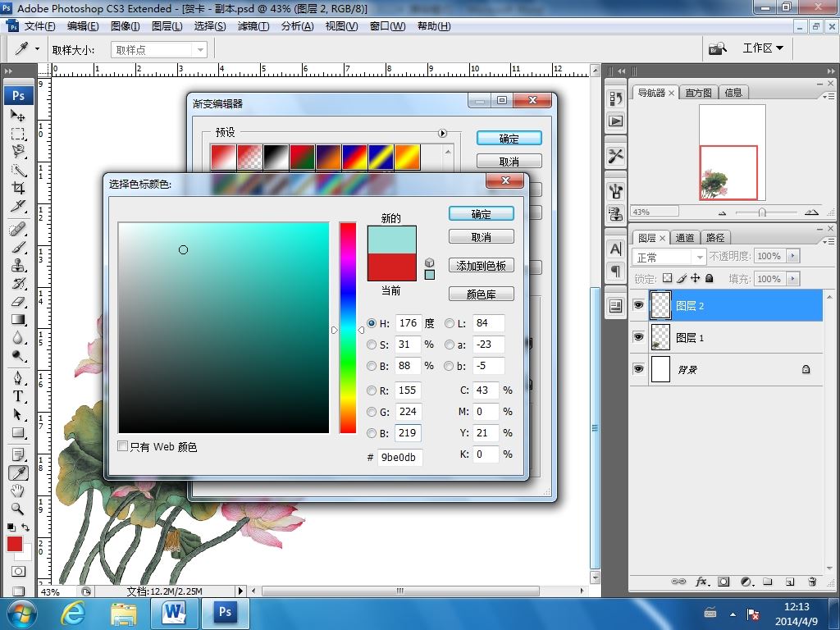The height and width of the screenshot is (630, 840).
Task: Delete layer trash icon
Action: pos(811,582)
